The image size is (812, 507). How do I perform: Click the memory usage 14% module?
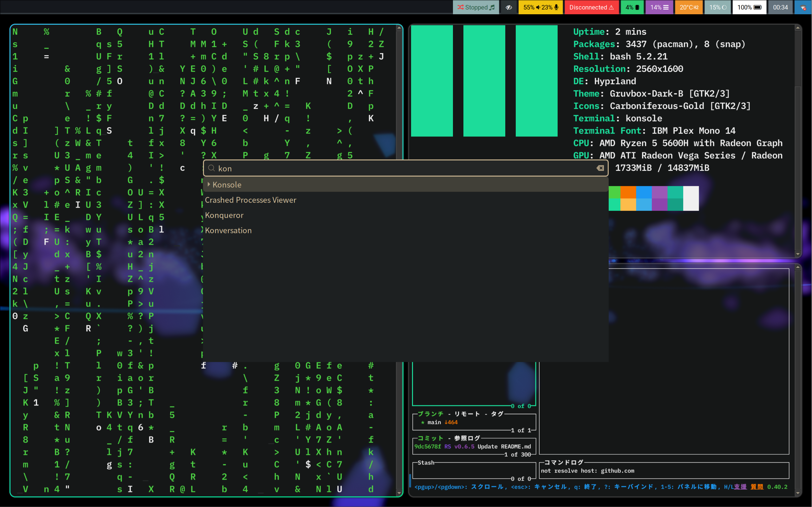(x=659, y=7)
